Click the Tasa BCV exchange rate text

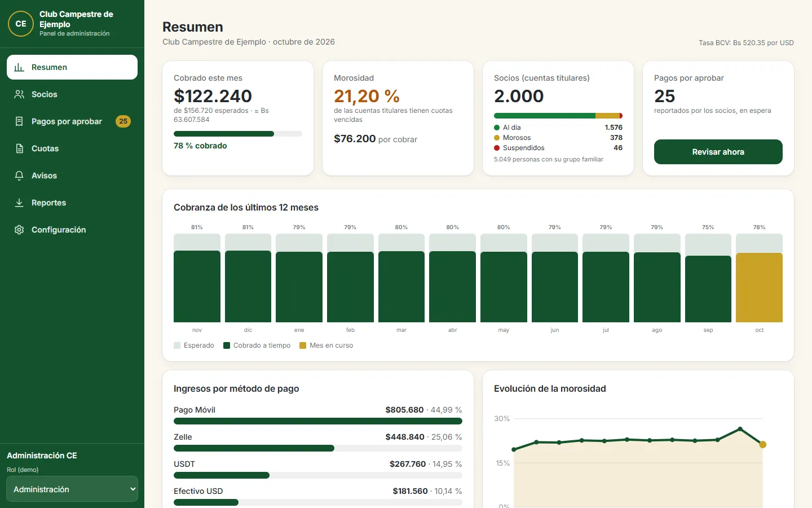point(746,43)
